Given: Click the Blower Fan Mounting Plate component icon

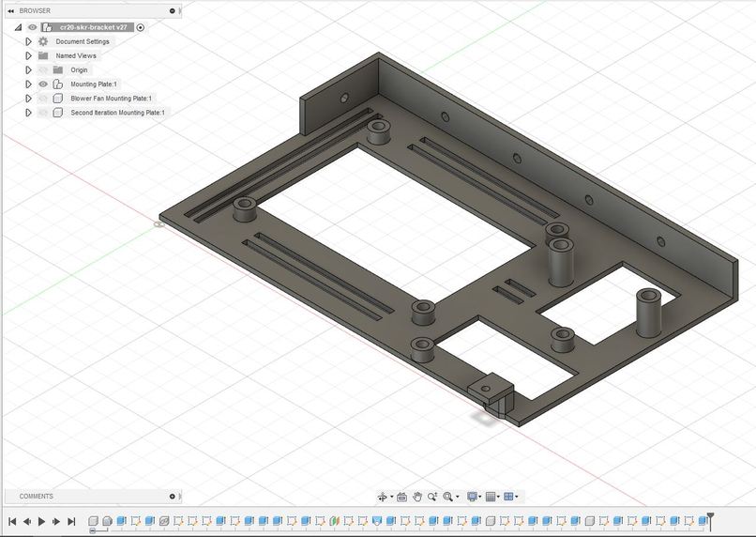Looking at the screenshot, I should coord(58,99).
